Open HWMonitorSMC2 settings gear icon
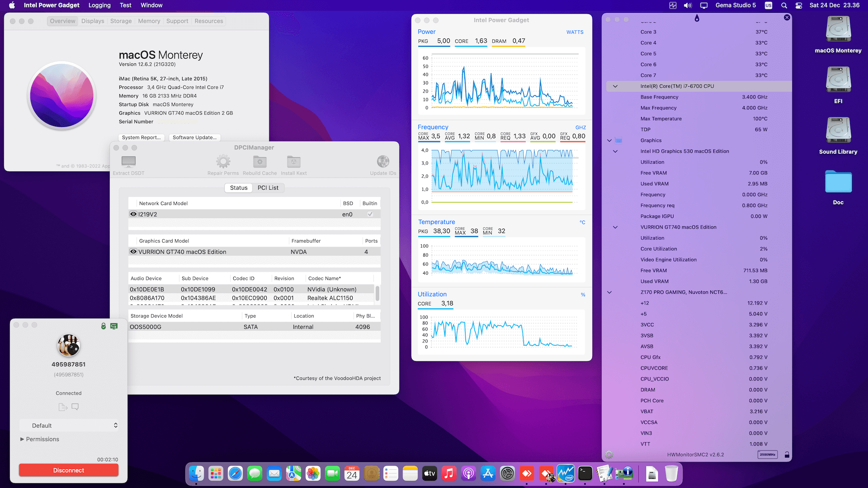 [609, 455]
